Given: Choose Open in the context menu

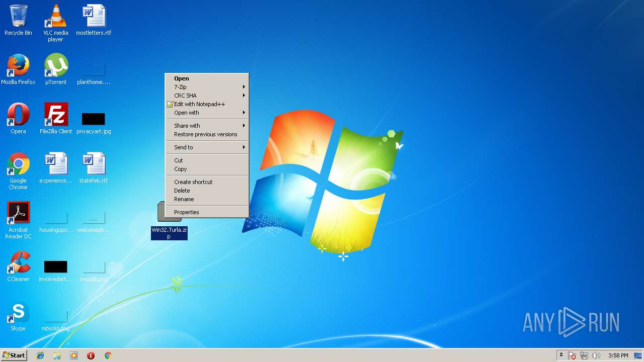Looking at the screenshot, I should [x=207, y=78].
